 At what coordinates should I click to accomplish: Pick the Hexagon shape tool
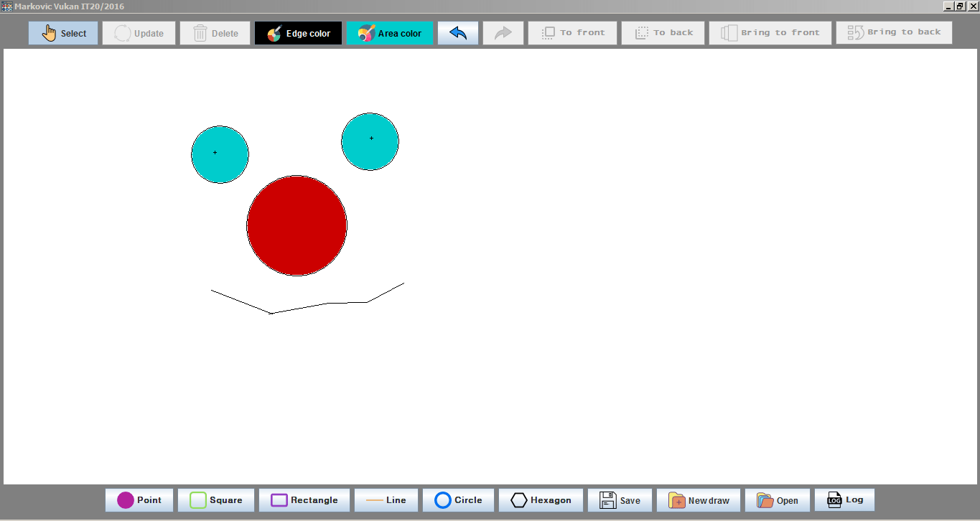pos(541,500)
